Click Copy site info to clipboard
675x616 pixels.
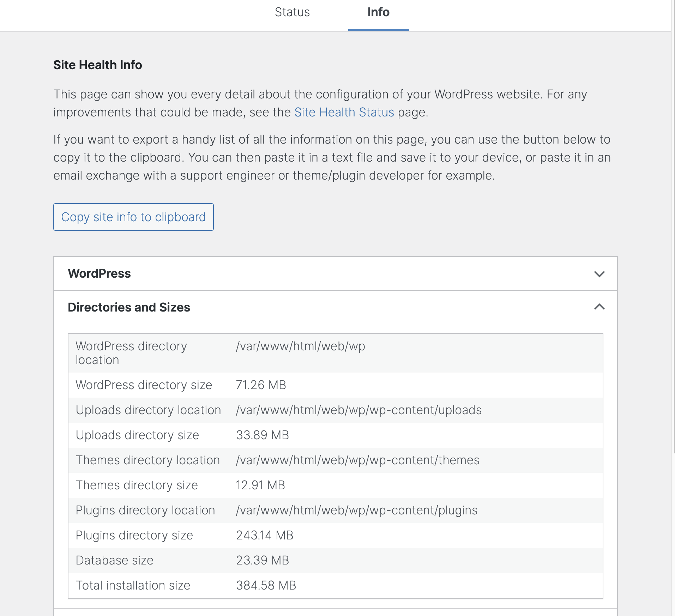pyautogui.click(x=133, y=217)
